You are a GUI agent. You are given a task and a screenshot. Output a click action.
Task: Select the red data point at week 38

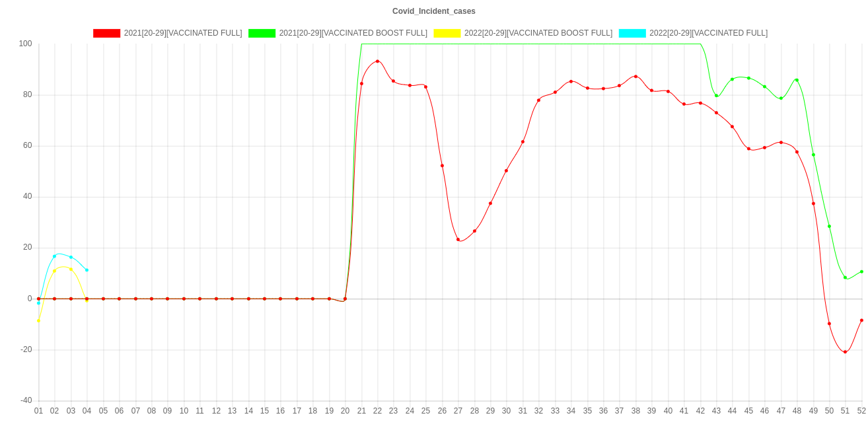[635, 77]
